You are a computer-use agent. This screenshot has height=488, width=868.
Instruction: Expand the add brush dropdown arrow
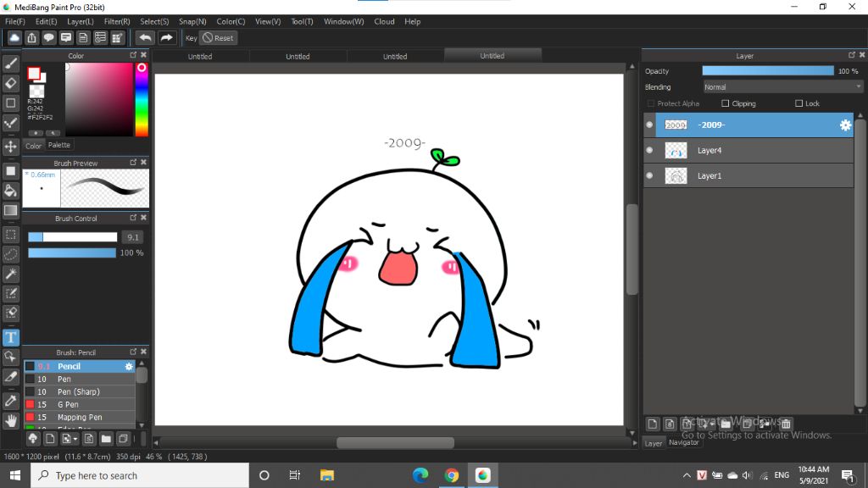coord(76,439)
